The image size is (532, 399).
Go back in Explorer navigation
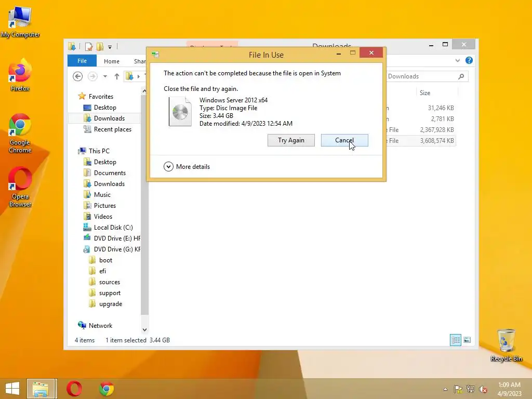click(78, 76)
